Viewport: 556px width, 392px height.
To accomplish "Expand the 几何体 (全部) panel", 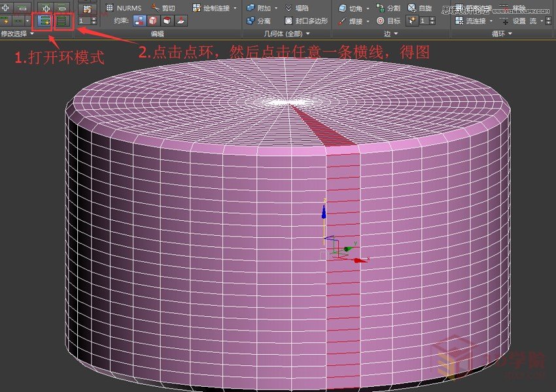I will coord(287,33).
